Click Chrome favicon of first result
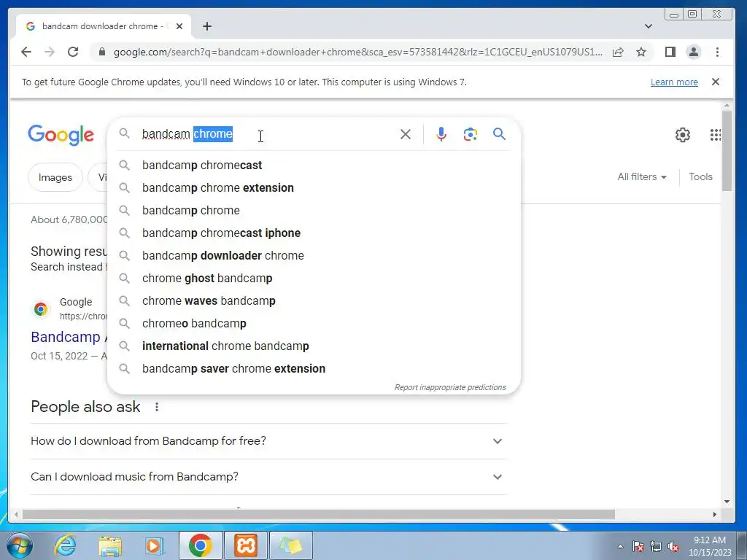This screenshot has height=560, width=747. tap(41, 309)
